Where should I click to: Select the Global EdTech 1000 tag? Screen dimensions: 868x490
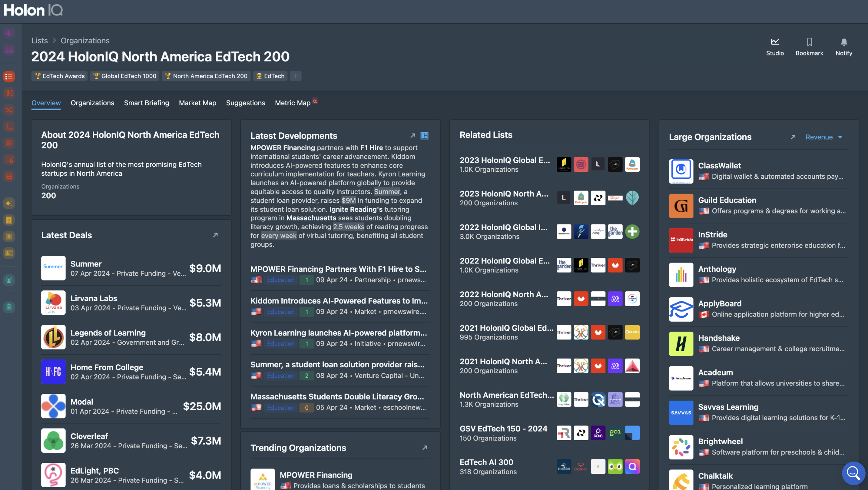pos(125,76)
